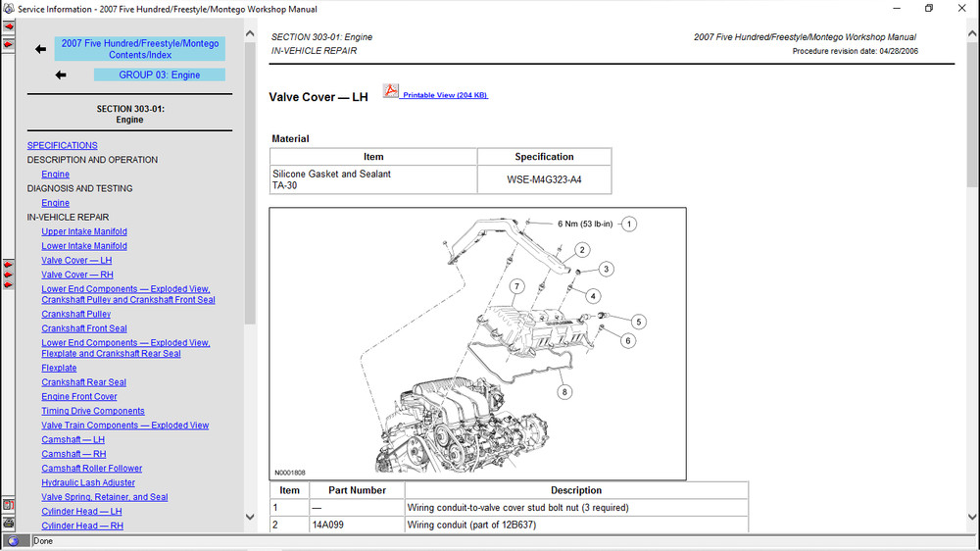Screen dimensions: 980x551
Task: Open Crankshaft Pulley link
Action: (75, 314)
